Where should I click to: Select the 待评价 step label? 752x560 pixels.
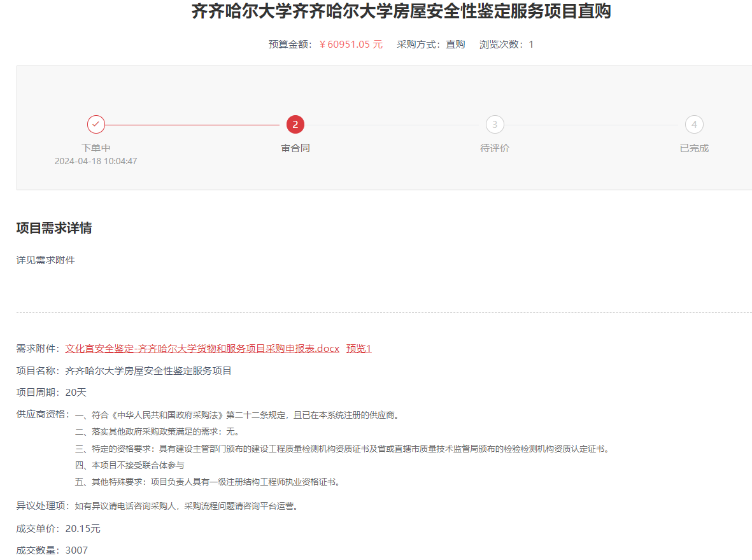pos(495,148)
